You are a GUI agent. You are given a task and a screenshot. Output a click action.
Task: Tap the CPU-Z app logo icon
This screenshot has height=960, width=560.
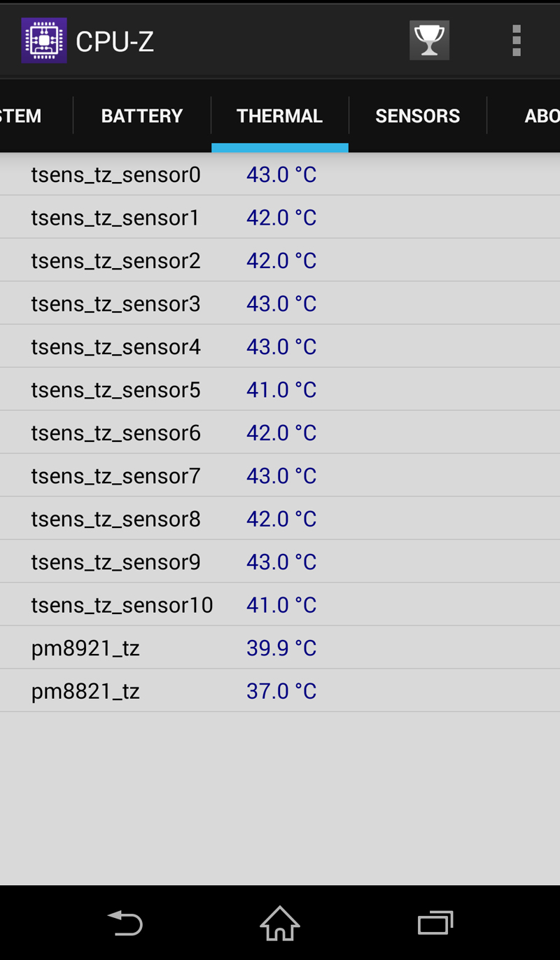point(44,41)
